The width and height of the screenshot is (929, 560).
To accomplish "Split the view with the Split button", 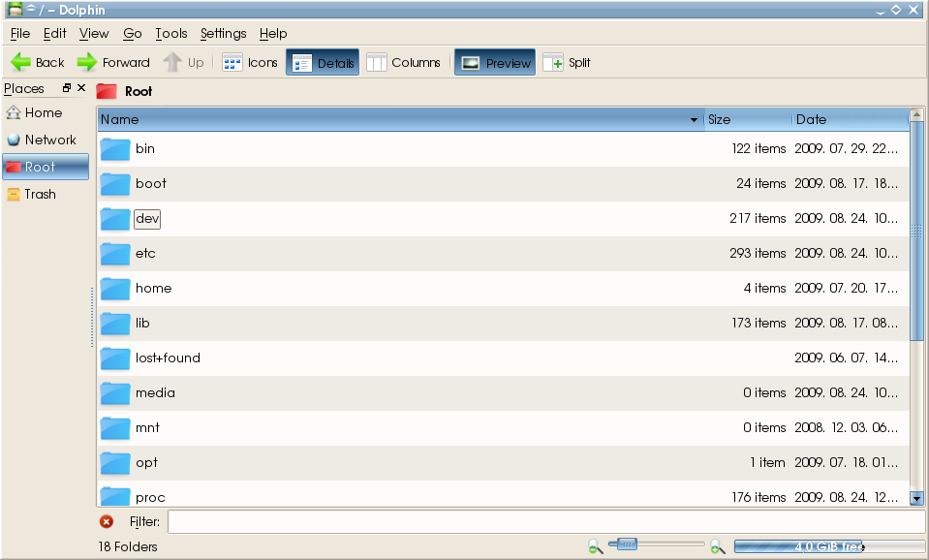I will tap(567, 62).
